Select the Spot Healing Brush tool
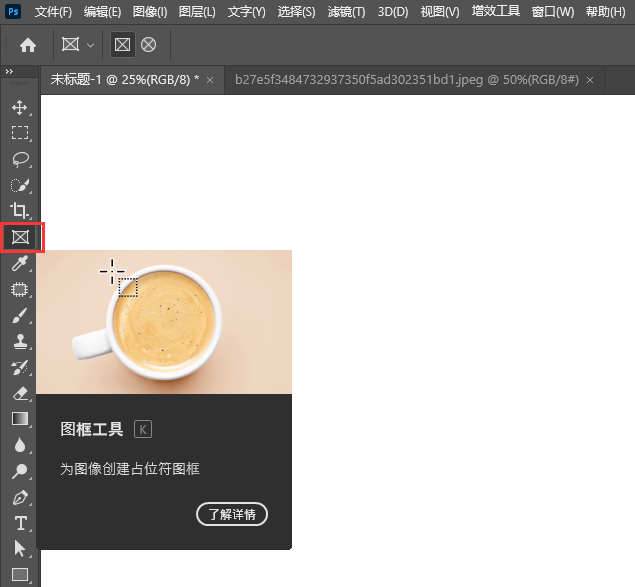635x587 pixels. 19,290
